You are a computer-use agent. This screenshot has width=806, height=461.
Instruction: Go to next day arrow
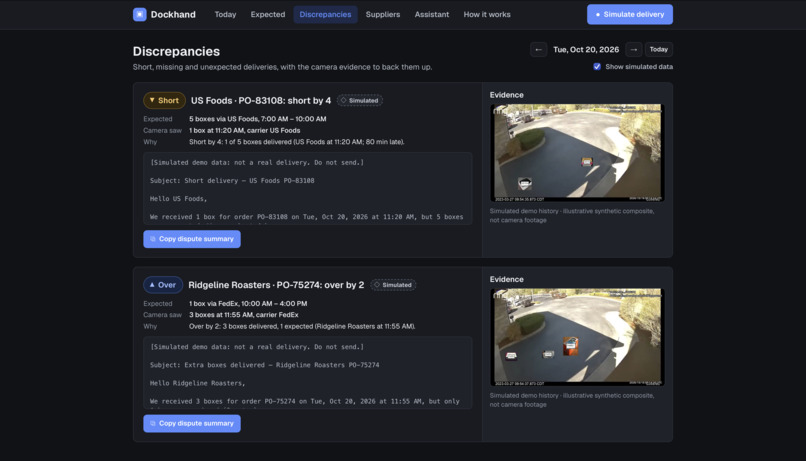point(634,49)
